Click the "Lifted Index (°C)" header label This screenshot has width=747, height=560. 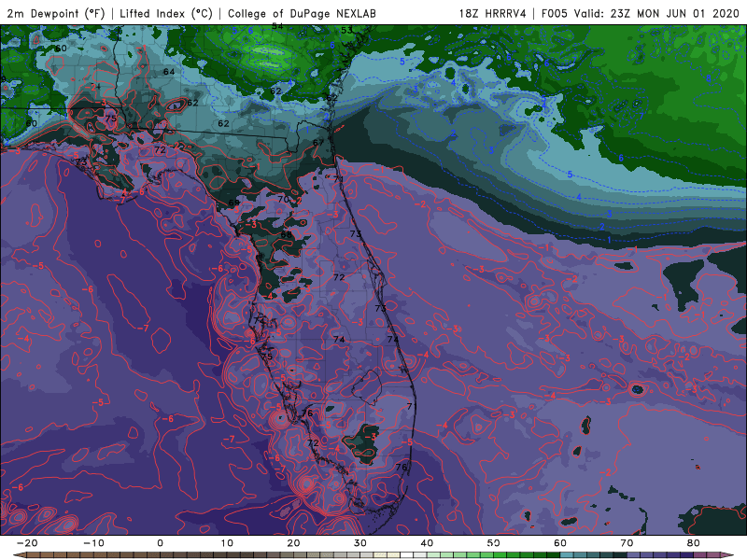(166, 13)
